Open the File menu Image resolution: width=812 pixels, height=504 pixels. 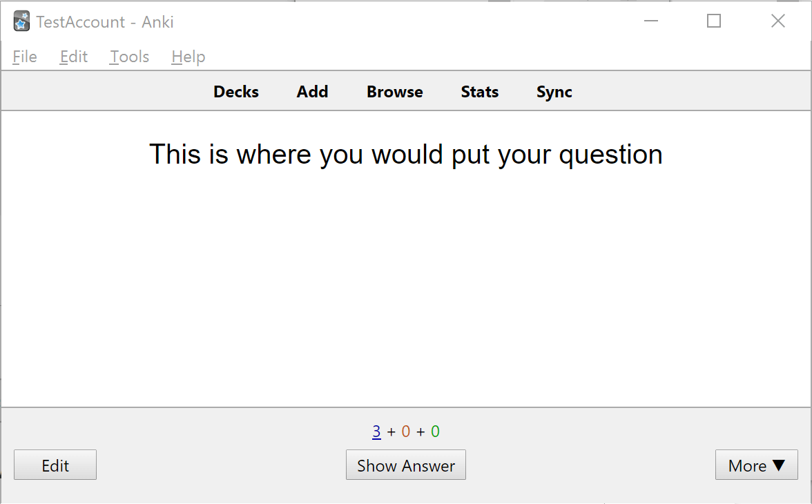(x=24, y=57)
